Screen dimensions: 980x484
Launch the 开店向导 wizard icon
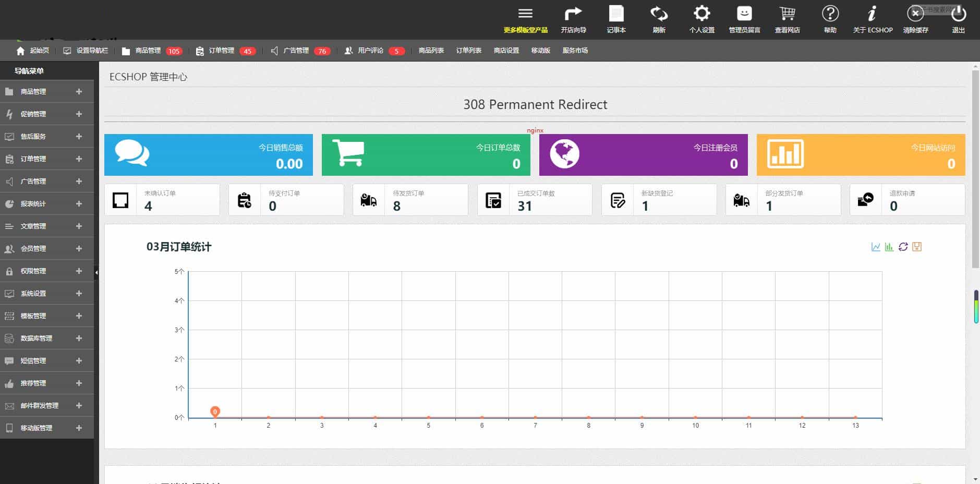[x=573, y=14]
